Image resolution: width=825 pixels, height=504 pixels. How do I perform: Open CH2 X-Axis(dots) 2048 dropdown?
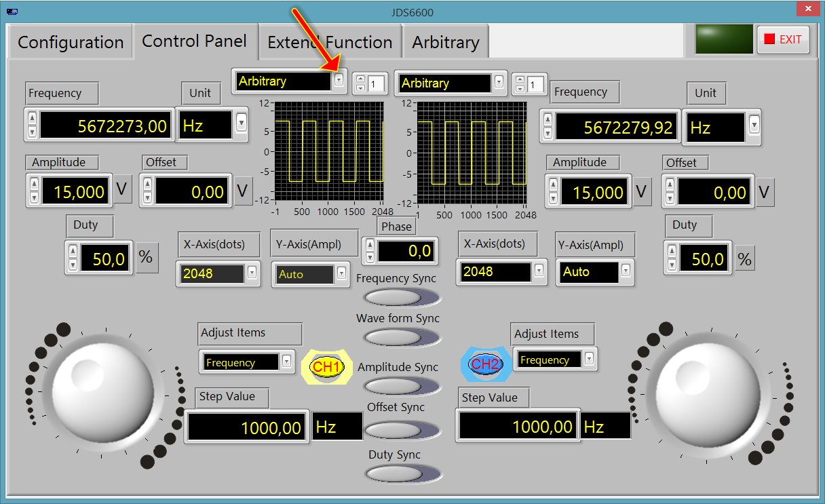click(x=539, y=271)
